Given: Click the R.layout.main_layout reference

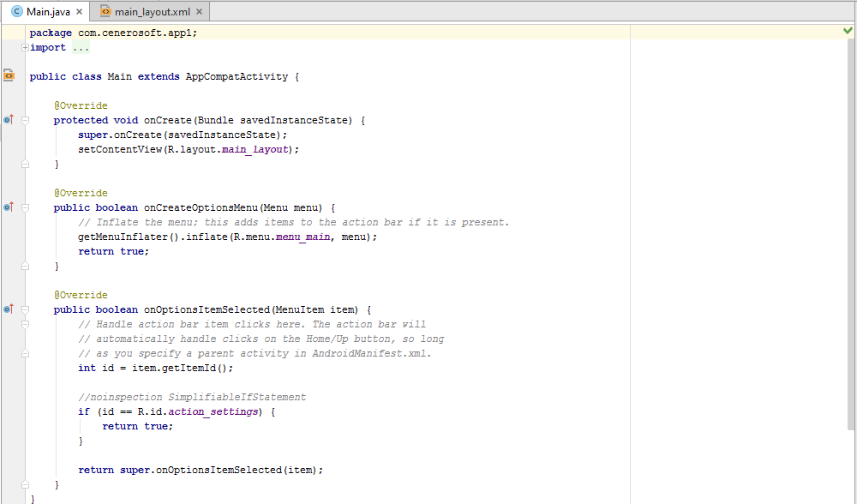Looking at the screenshot, I should [x=257, y=149].
